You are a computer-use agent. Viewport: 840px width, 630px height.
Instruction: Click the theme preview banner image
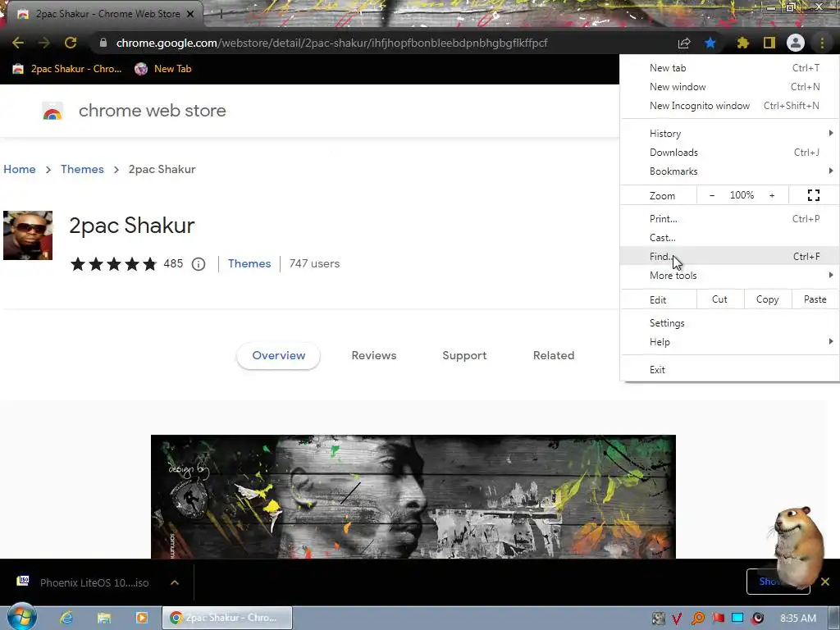(x=413, y=496)
